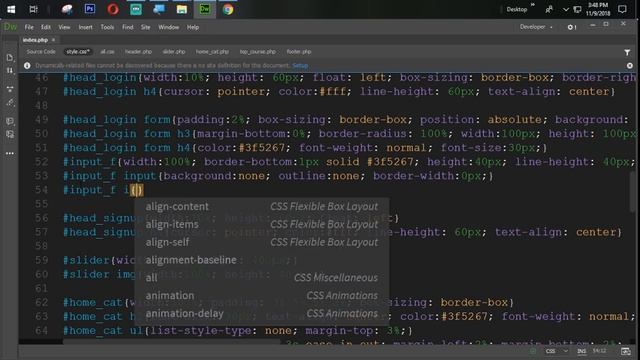Click the format source code brush icon
Image resolution: width=640 pixels, height=360 pixels.
point(10,103)
